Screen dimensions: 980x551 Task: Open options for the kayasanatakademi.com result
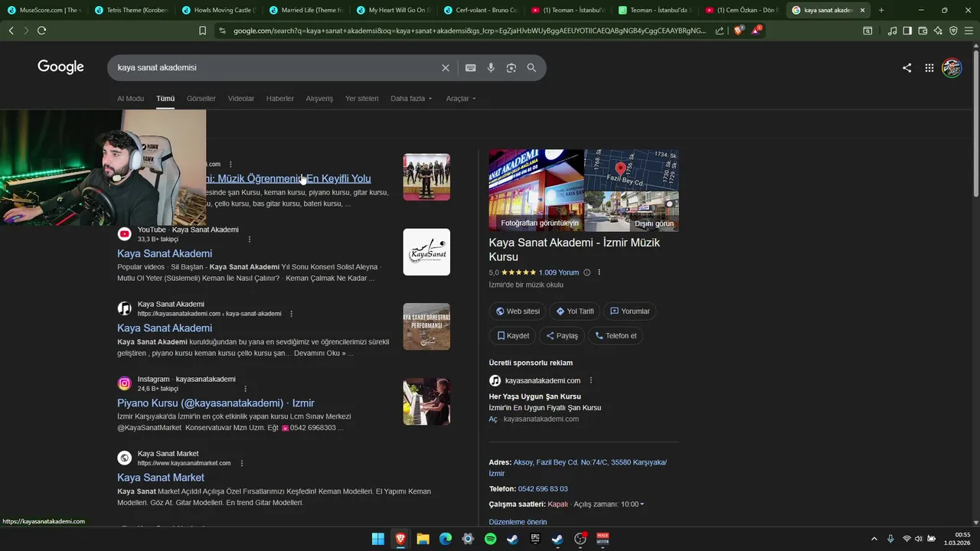coord(291,314)
